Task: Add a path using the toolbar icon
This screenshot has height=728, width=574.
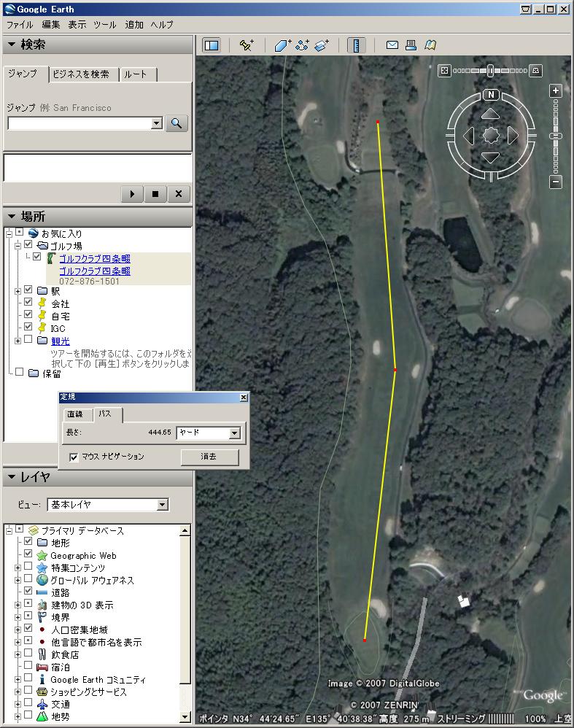Action: click(302, 45)
